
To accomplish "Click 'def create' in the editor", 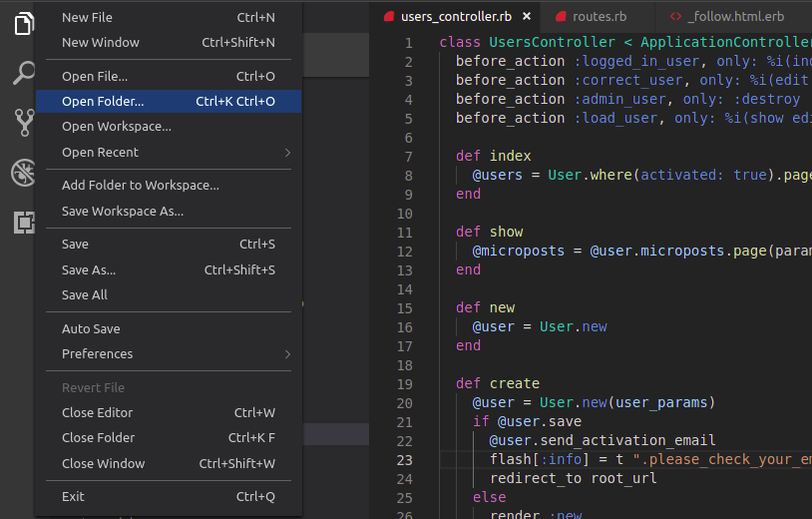I will click(498, 383).
